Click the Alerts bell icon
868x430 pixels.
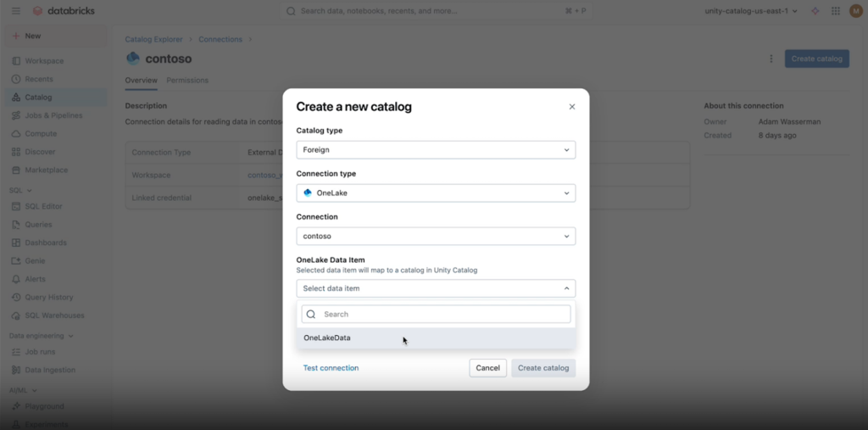pyautogui.click(x=17, y=279)
